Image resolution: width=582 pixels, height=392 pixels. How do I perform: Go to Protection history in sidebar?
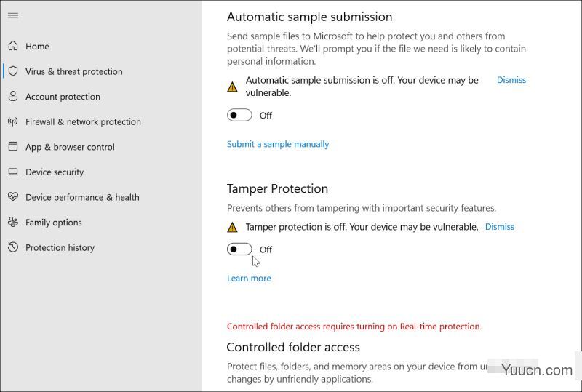point(60,247)
